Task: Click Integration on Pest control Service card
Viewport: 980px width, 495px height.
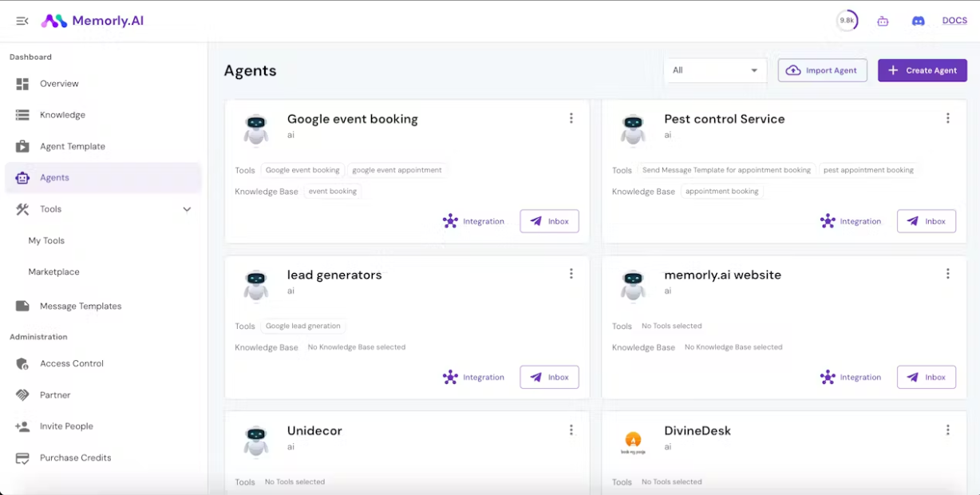Action: pyautogui.click(x=851, y=221)
